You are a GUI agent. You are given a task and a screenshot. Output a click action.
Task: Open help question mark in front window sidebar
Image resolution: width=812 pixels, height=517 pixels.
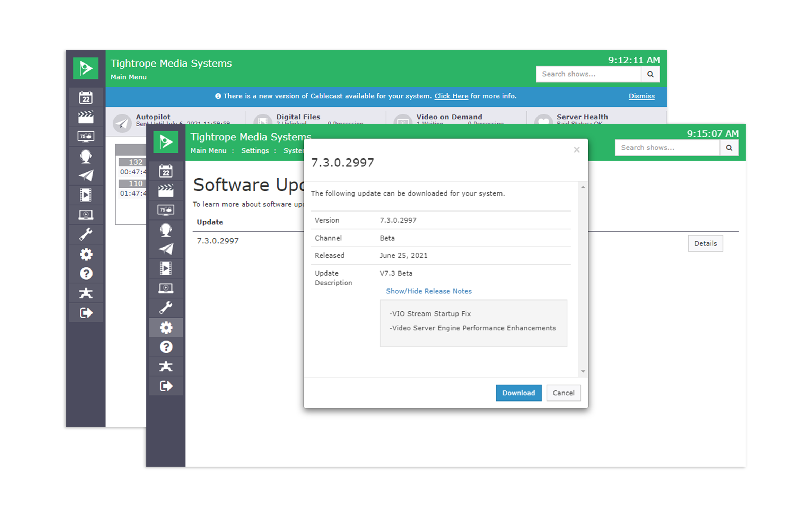point(166,347)
